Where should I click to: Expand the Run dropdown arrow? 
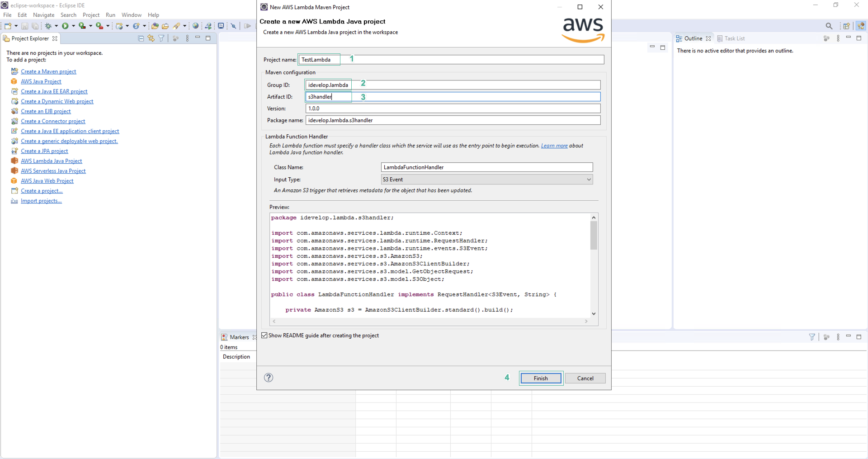(x=73, y=26)
